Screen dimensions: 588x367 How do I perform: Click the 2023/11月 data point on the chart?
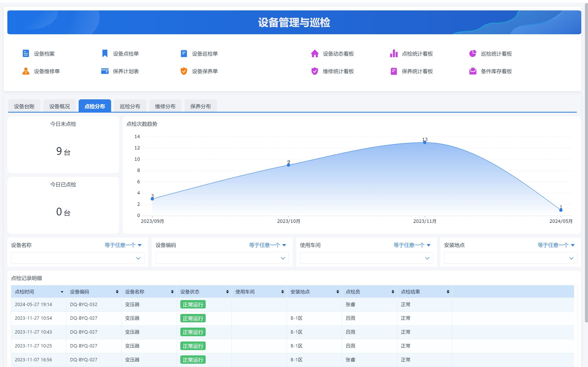coord(424,142)
